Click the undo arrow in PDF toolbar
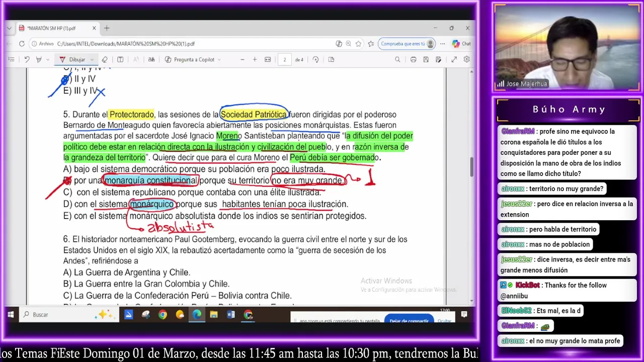This screenshot has width=644, height=362. point(27,59)
